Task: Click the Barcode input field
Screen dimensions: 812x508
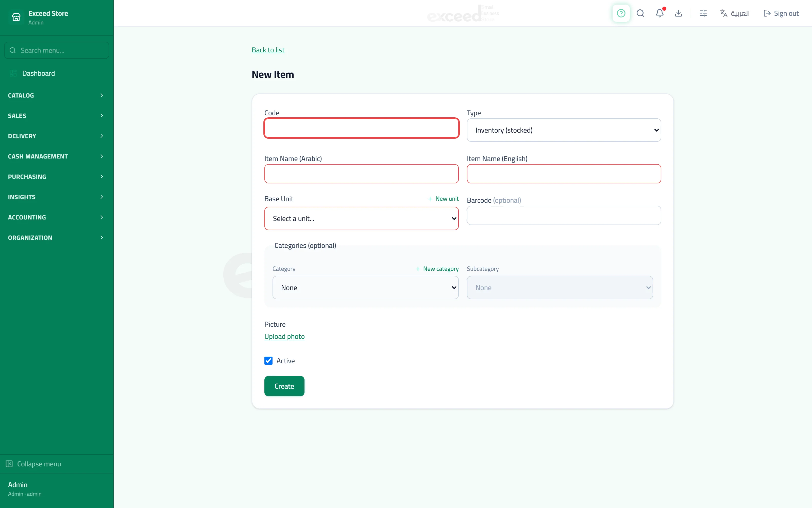Action: [564, 215]
